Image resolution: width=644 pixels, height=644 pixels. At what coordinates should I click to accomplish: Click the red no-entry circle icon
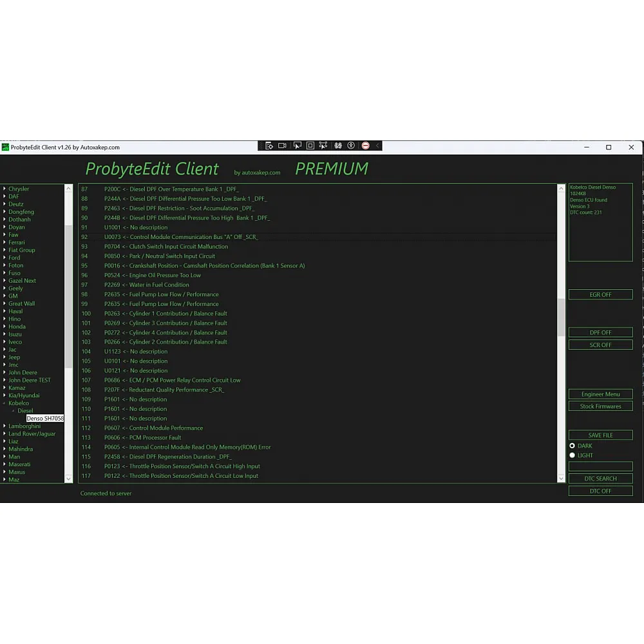(365, 146)
